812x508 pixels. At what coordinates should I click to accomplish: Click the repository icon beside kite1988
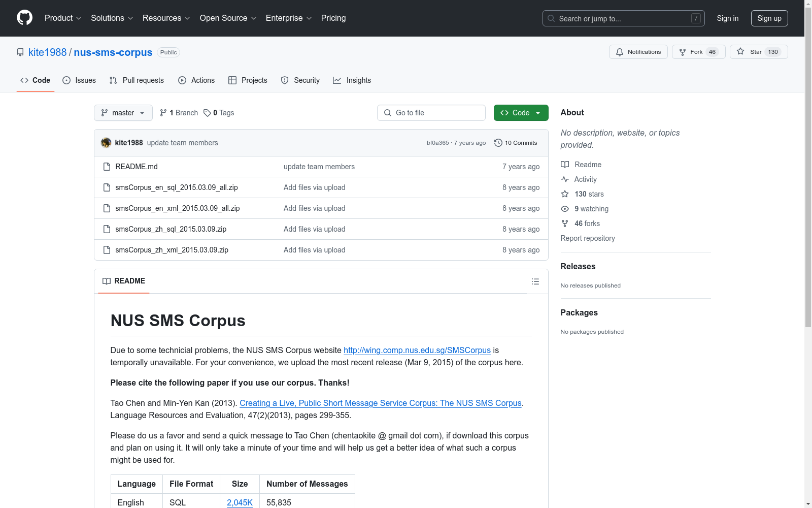point(20,52)
